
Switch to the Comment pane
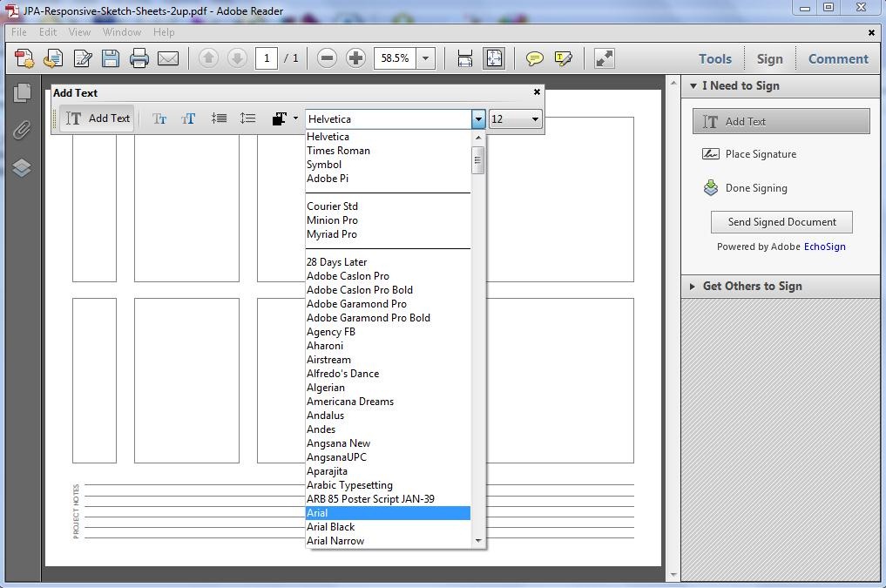(x=838, y=58)
